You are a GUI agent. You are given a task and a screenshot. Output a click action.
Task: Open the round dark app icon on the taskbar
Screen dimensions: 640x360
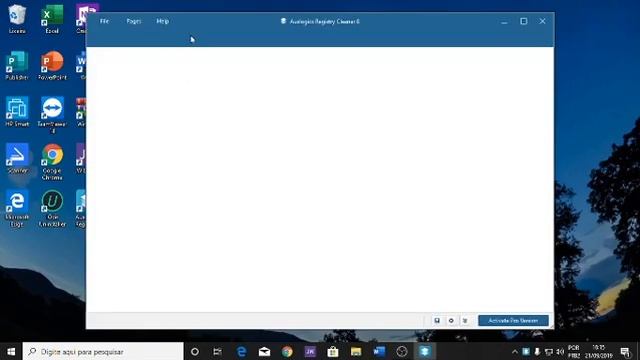[x=402, y=351]
